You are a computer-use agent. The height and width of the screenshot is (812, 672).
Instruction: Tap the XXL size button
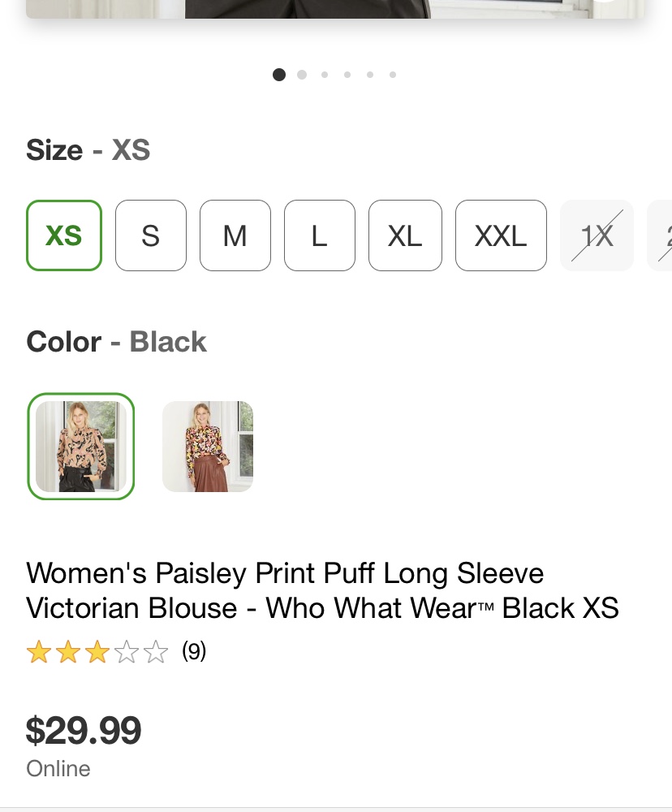pos(501,235)
